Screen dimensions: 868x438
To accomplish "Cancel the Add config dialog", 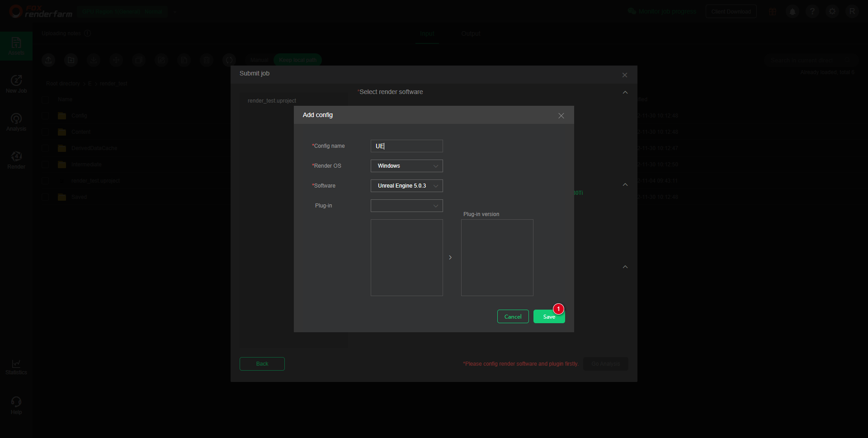I will coord(513,317).
